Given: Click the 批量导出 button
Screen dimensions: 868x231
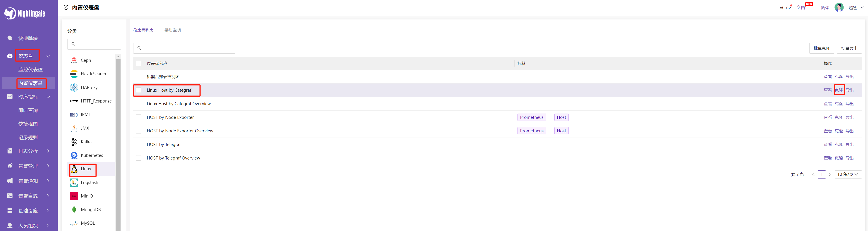Looking at the screenshot, I should 849,48.
